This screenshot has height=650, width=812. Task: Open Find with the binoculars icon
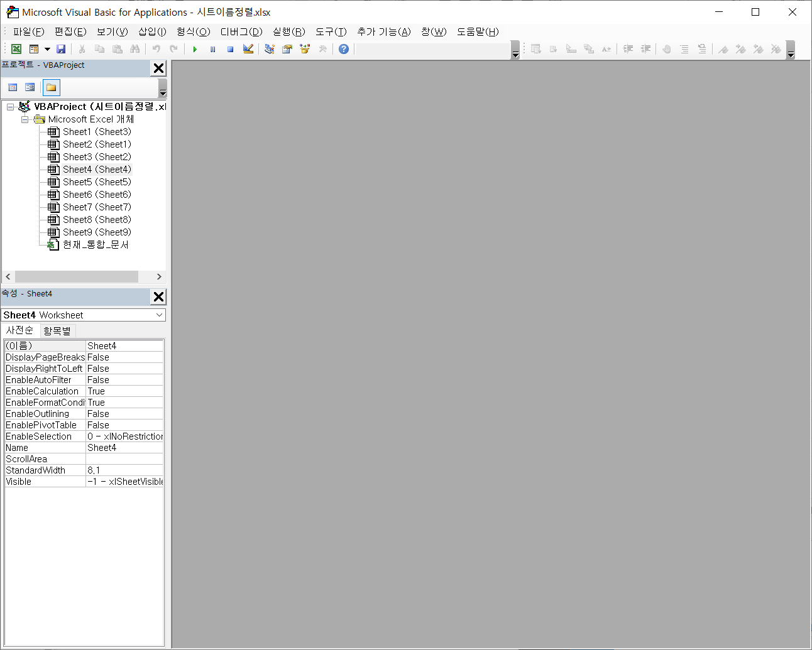(x=134, y=49)
